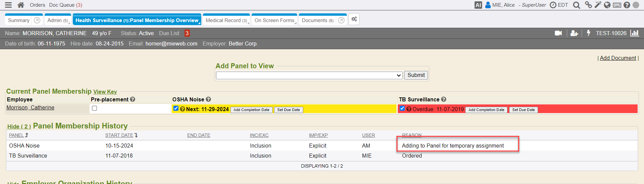Click the magic wand icon

(x=598, y=5)
